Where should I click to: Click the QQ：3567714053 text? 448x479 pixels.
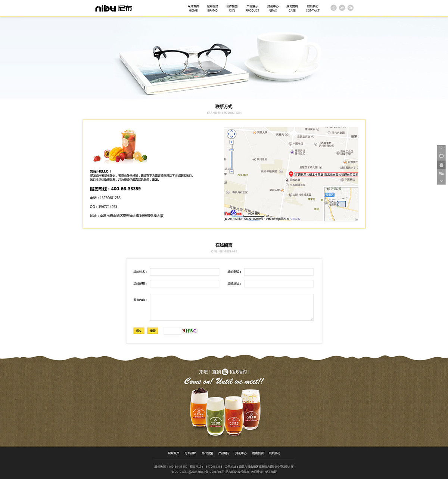(x=103, y=207)
